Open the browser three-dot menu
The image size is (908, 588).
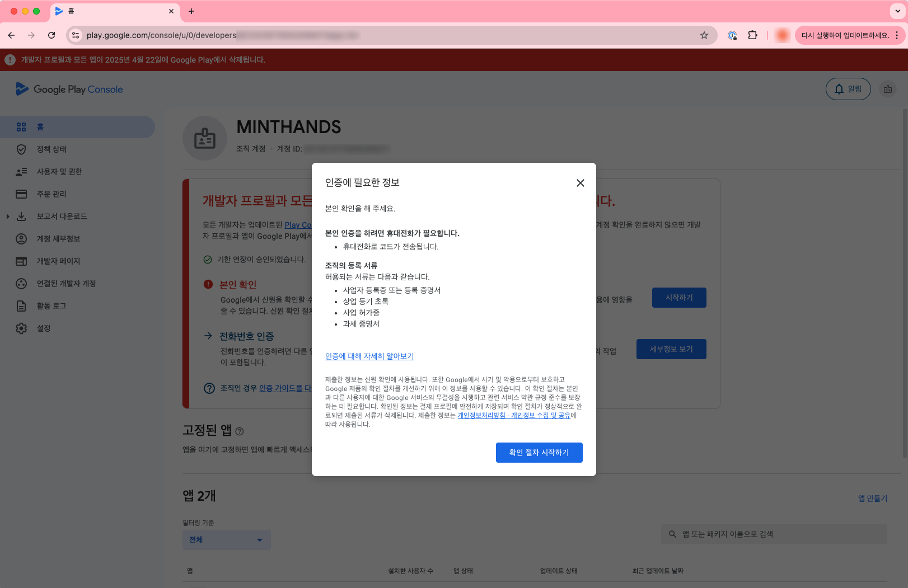coord(897,35)
